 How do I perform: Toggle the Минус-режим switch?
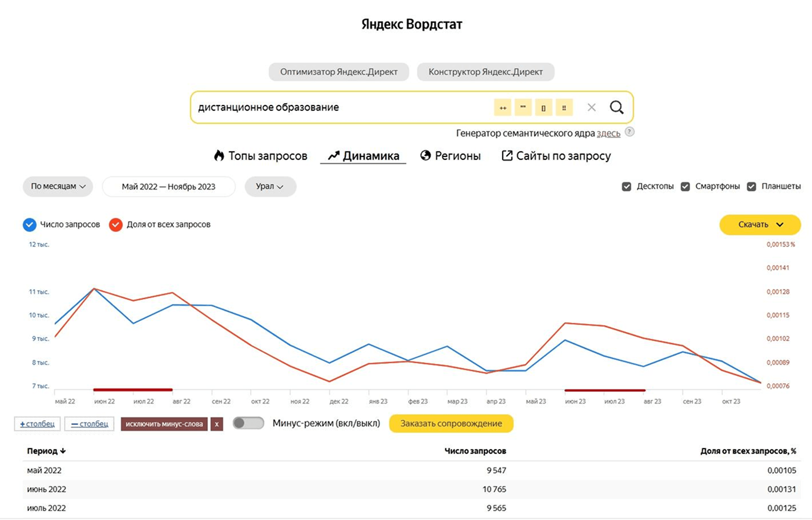click(x=248, y=424)
